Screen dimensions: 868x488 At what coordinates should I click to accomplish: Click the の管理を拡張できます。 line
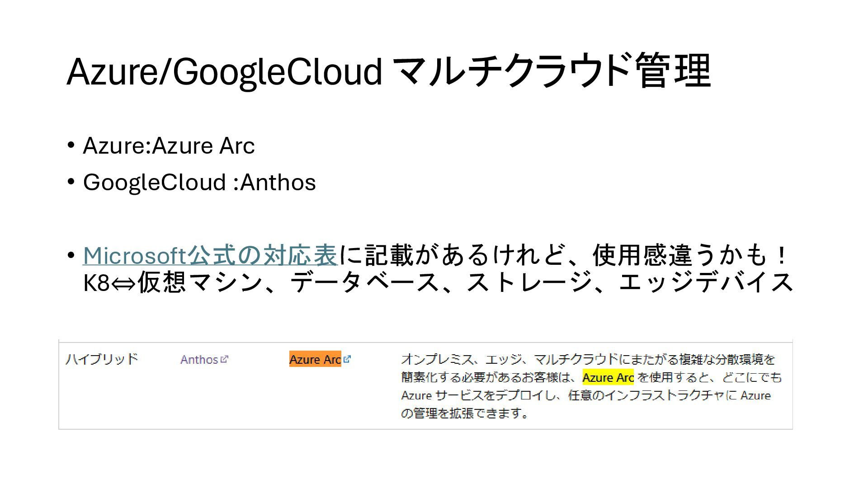(465, 413)
